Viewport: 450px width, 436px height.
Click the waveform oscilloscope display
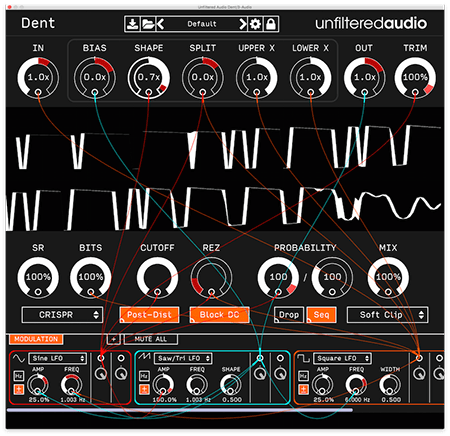(x=225, y=169)
